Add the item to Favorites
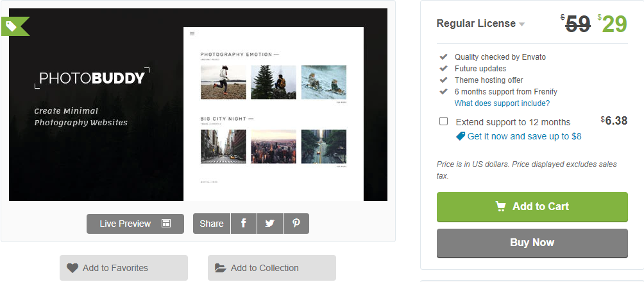This screenshot has height=282, width=644. 124,268
